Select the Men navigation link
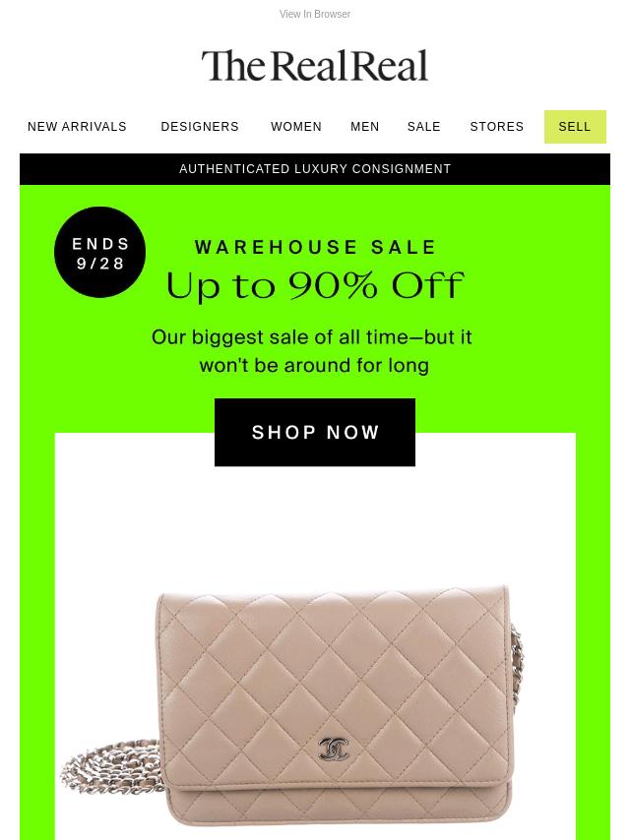This screenshot has height=840, width=630. click(x=364, y=127)
